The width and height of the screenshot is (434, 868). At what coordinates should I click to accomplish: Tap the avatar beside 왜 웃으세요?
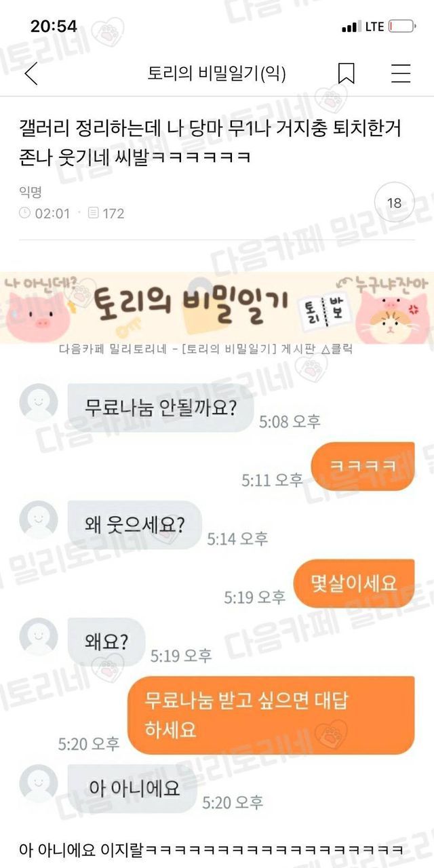tap(39, 520)
